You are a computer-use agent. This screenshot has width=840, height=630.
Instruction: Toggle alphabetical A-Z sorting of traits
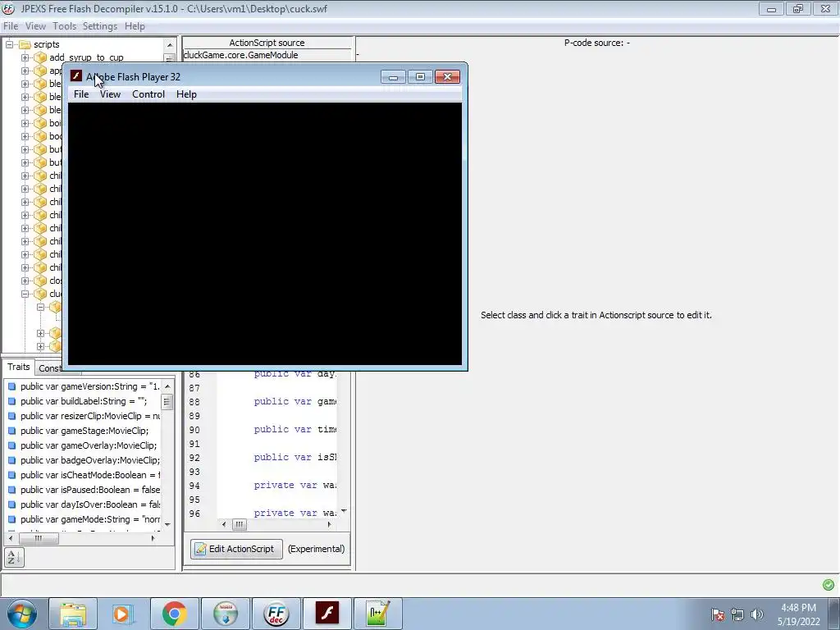coord(15,557)
